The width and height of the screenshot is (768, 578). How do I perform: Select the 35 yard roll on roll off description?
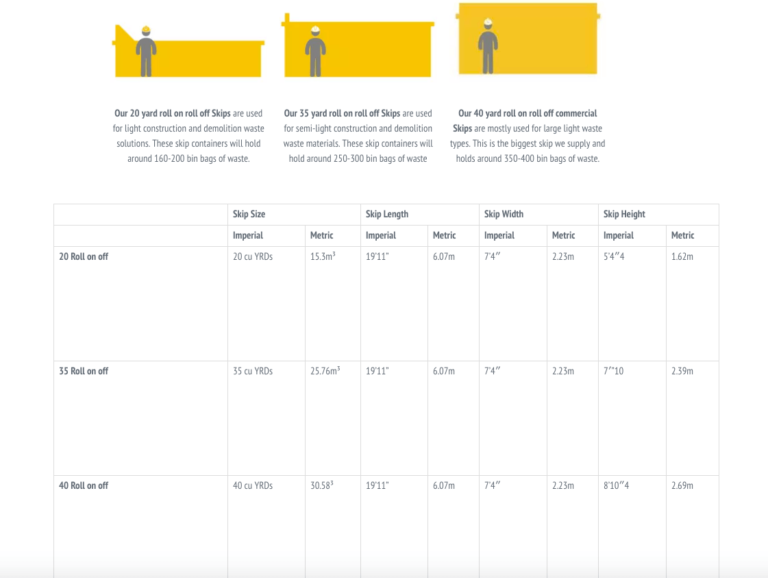click(357, 136)
